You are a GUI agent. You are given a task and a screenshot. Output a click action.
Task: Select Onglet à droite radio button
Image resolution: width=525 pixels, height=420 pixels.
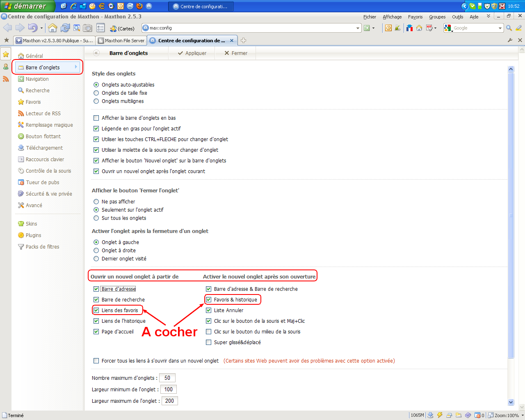point(96,251)
